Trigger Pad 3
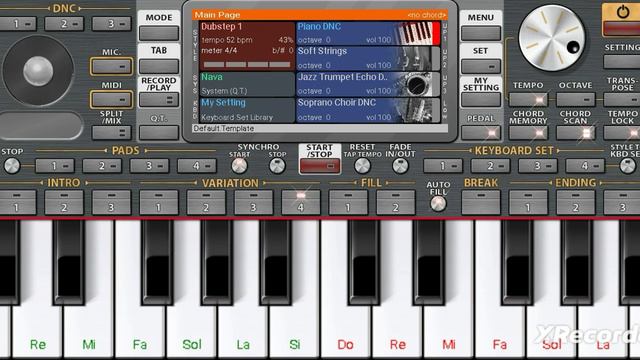 [149, 166]
